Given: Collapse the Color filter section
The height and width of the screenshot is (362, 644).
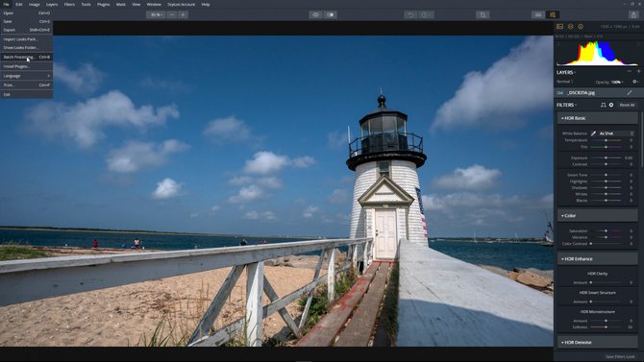Looking at the screenshot, I should [x=597, y=215].
